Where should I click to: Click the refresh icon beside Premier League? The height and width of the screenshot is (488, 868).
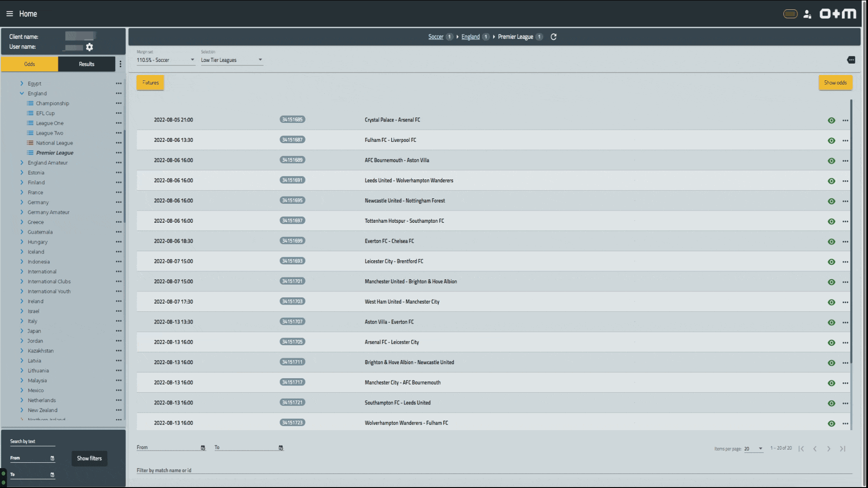[553, 37]
